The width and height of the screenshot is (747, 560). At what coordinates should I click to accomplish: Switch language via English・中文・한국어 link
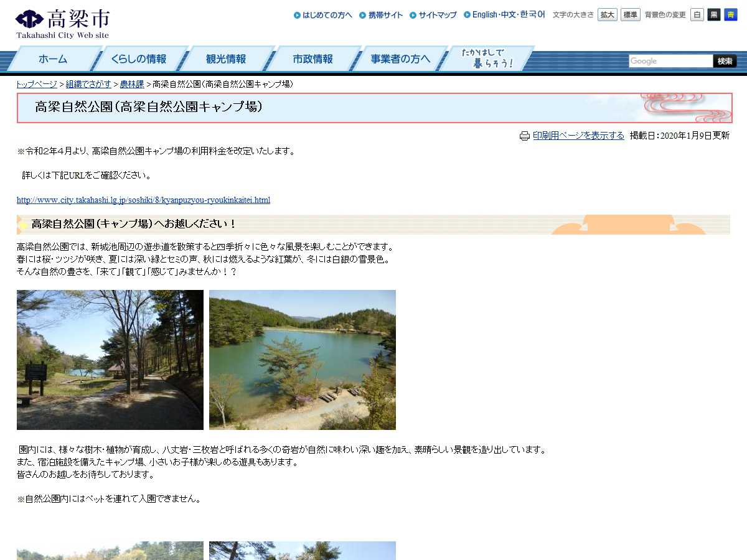pyautogui.click(x=504, y=15)
